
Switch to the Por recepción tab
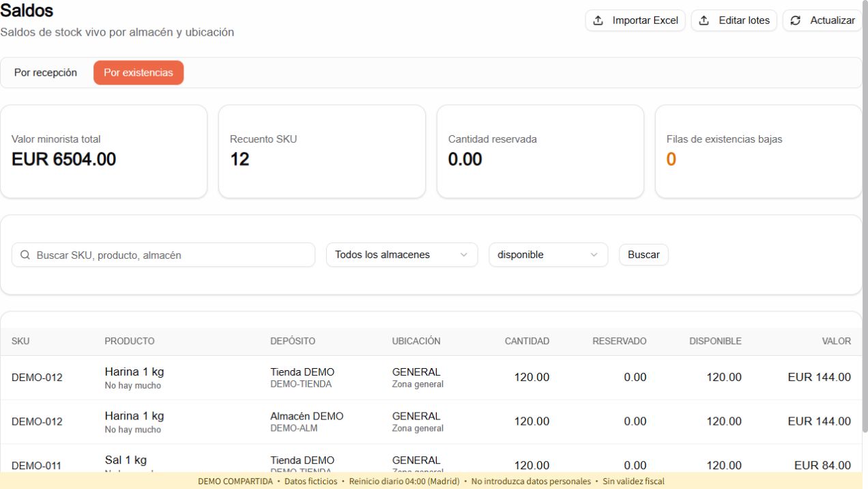46,73
